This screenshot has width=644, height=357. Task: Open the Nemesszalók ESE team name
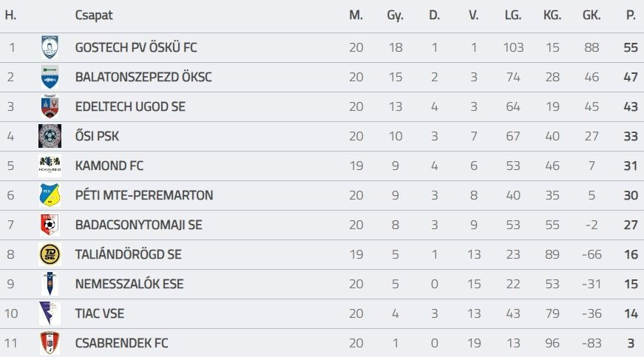point(129,285)
